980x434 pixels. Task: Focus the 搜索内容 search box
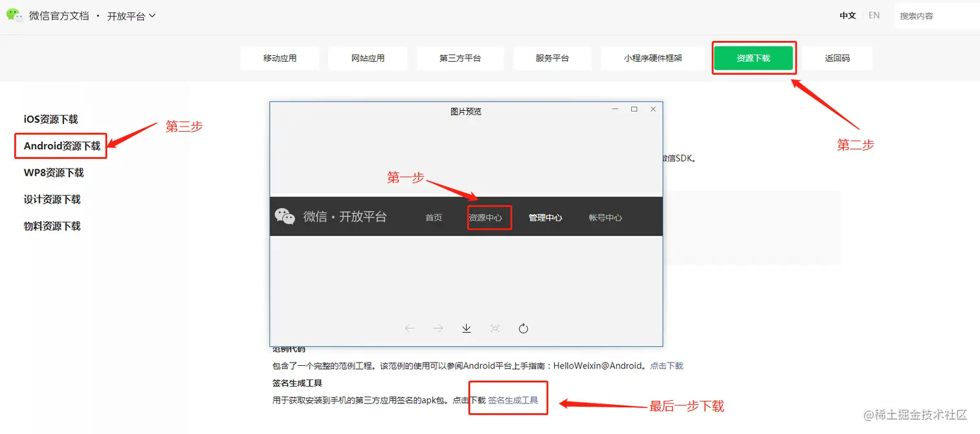(937, 16)
